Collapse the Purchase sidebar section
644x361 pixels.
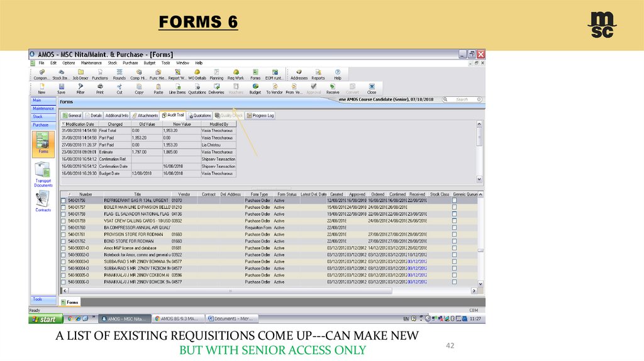pyautogui.click(x=43, y=125)
